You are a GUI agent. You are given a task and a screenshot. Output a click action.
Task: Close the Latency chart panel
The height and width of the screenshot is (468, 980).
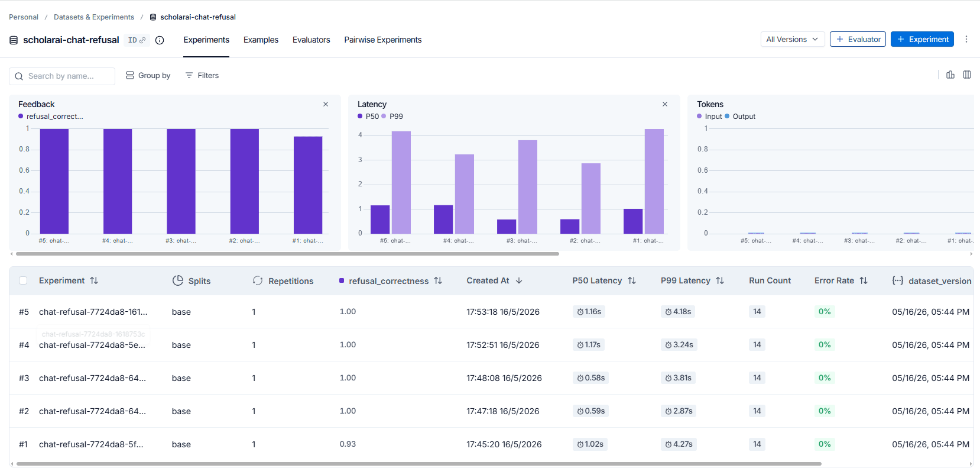pos(665,104)
